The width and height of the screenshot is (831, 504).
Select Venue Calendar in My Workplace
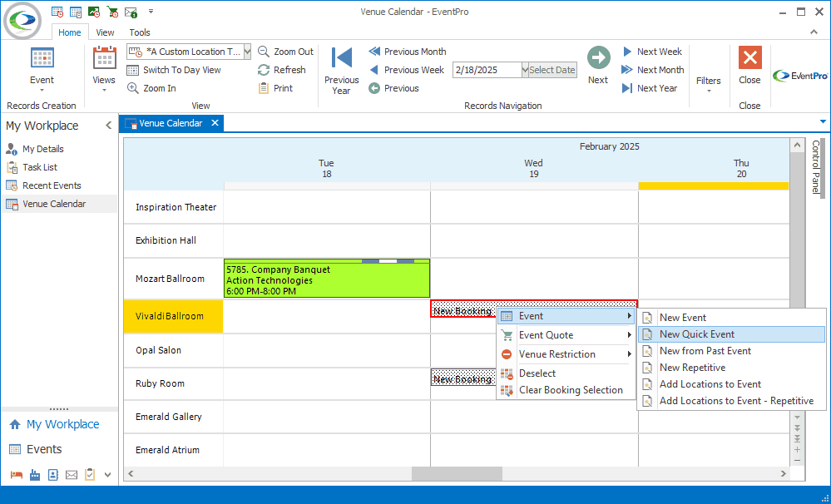pyautogui.click(x=59, y=204)
